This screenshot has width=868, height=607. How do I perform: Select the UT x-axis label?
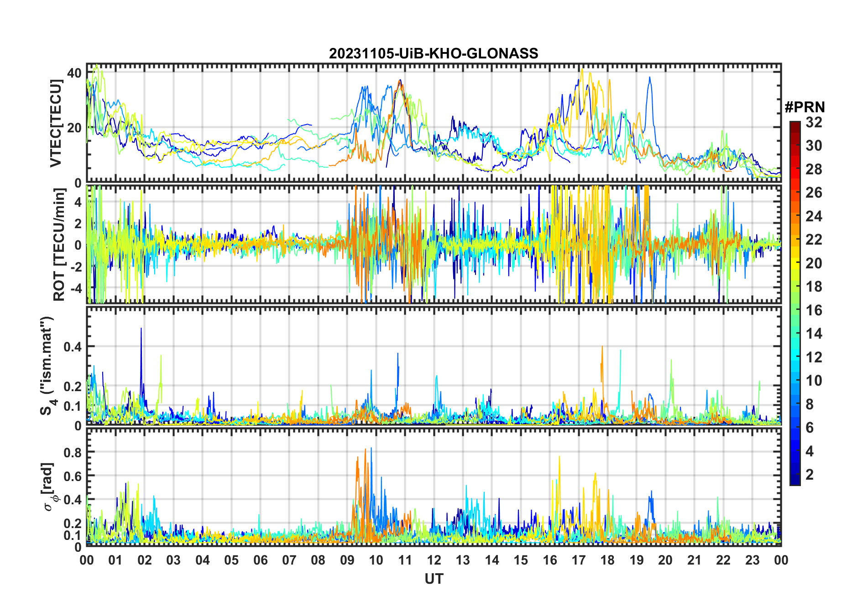pos(434,579)
